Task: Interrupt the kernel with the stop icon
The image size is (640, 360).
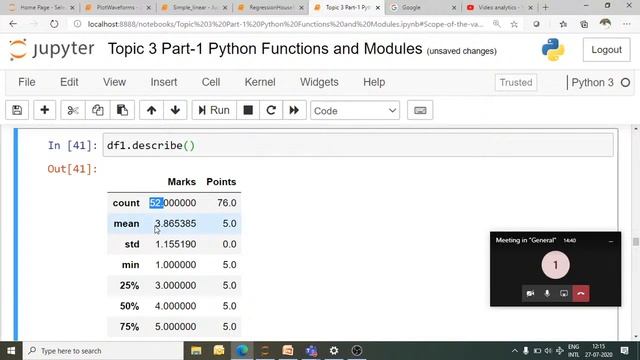Action: [248, 110]
